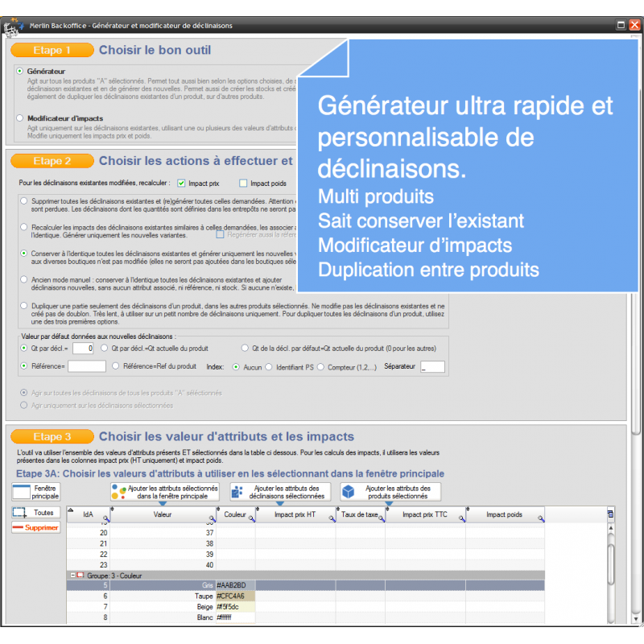
Task: Click the Référence text input field
Action: [x=87, y=367]
